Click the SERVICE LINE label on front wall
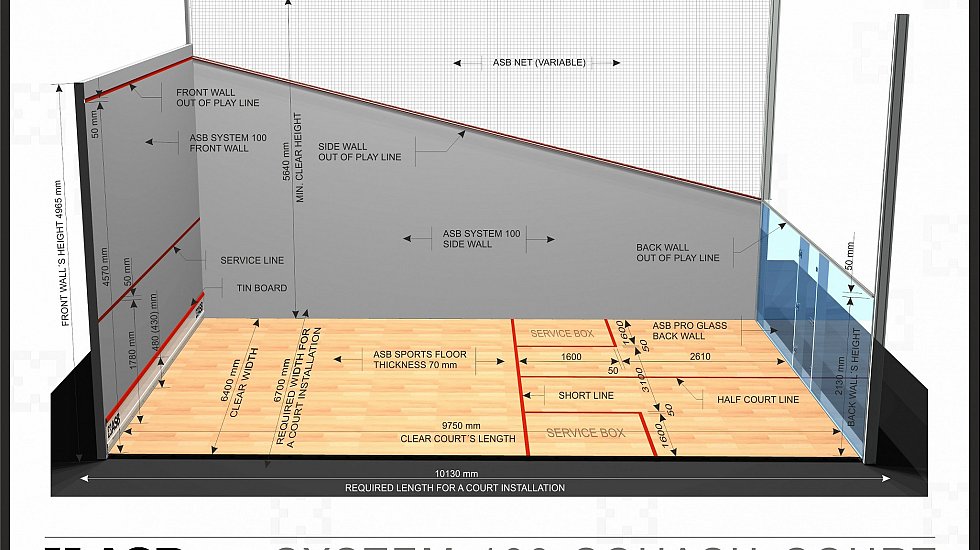The width and height of the screenshot is (980, 550). click(x=252, y=260)
